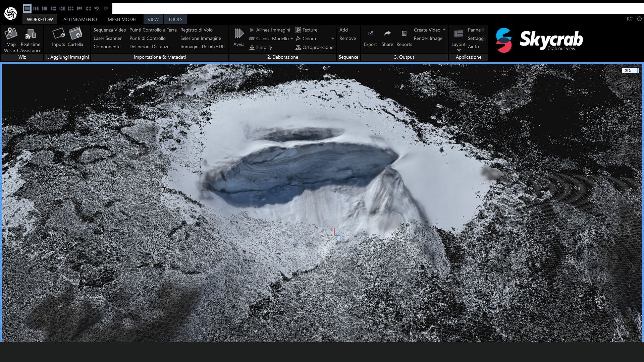Open the Create Video dropdown arrow
Viewport: 644px width, 362px height.
point(444,30)
